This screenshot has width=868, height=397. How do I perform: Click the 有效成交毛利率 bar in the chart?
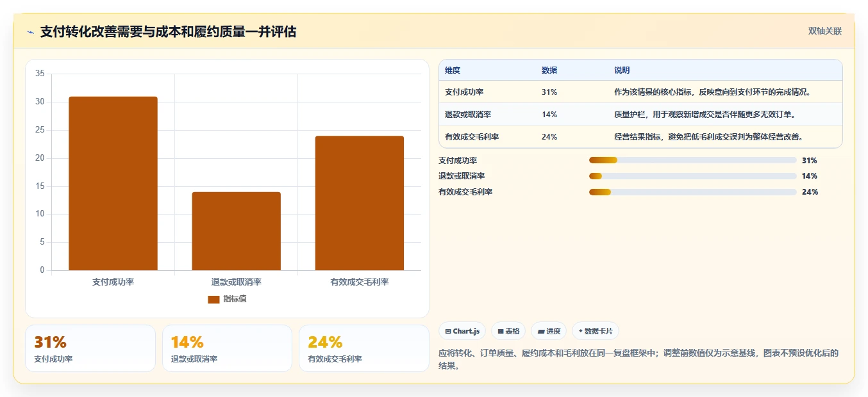point(359,203)
